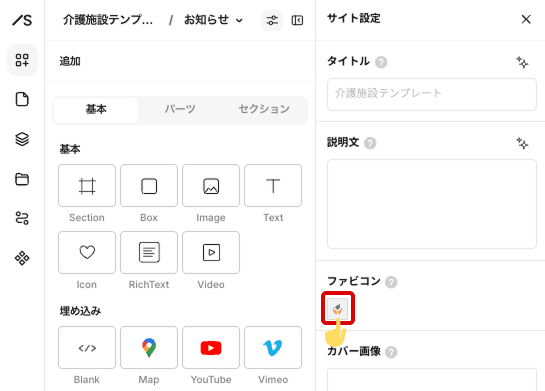This screenshot has height=391, width=545.
Task: Show help for タイトル
Action: tap(381, 62)
